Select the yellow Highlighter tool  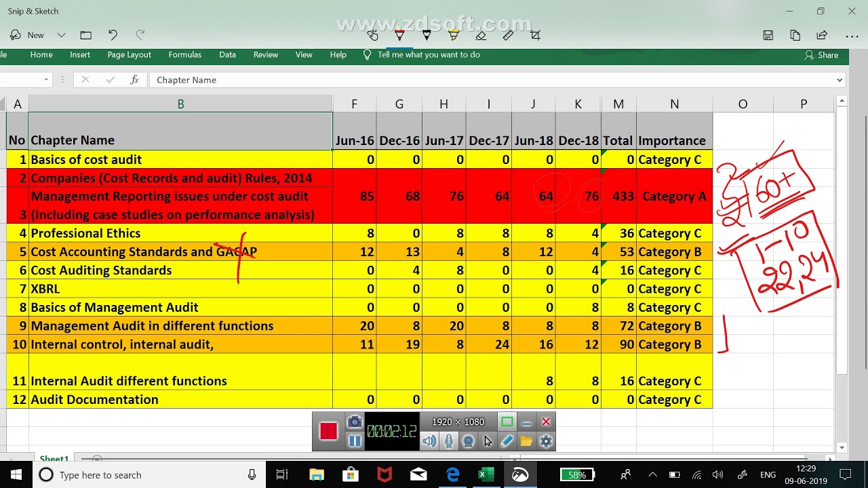(454, 35)
